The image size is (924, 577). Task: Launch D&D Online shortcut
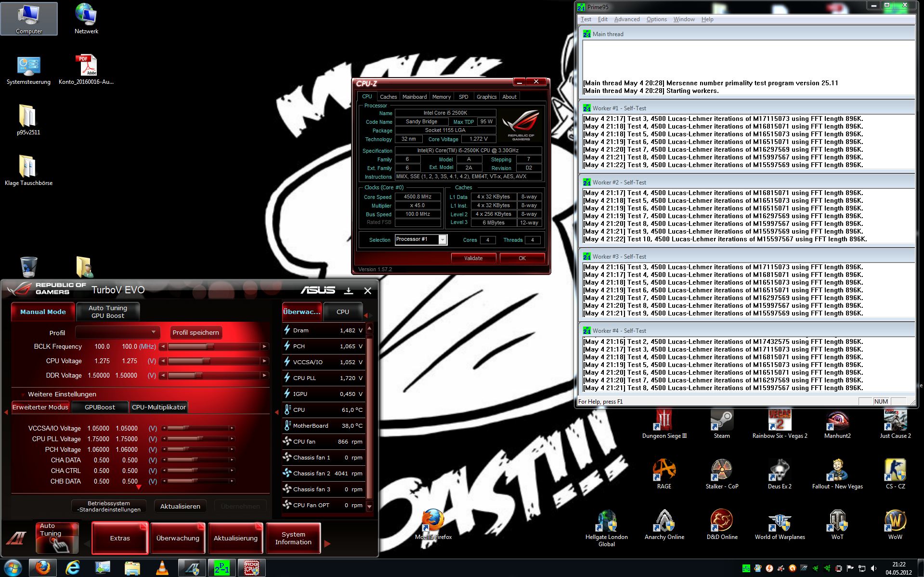(722, 525)
